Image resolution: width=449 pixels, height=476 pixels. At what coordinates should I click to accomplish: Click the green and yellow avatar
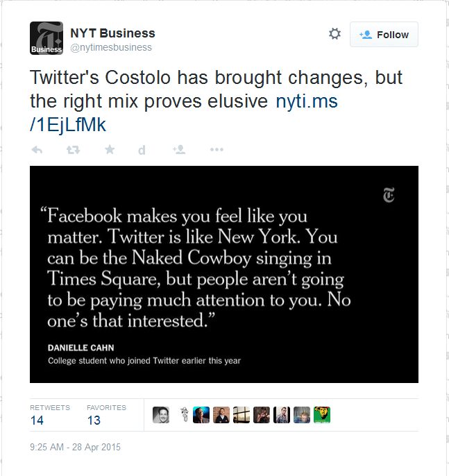point(322,415)
